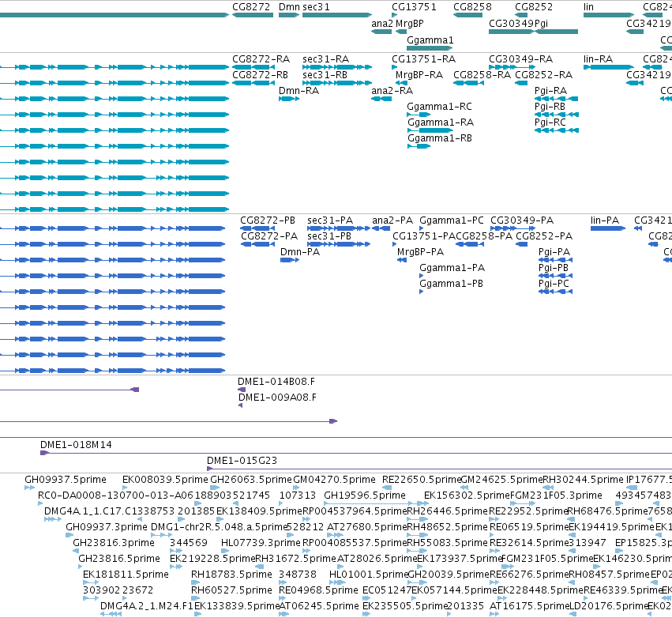Select clone DME1-009A08.F

[277, 398]
